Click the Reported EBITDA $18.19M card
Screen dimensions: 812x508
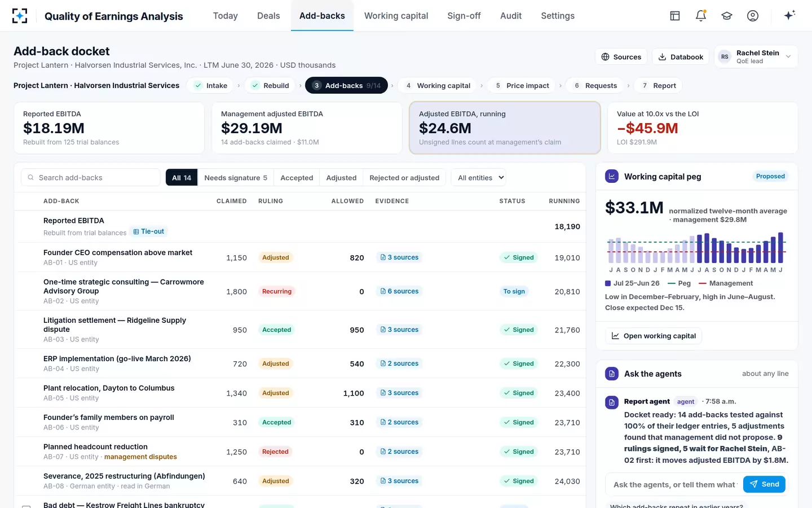[x=109, y=128]
